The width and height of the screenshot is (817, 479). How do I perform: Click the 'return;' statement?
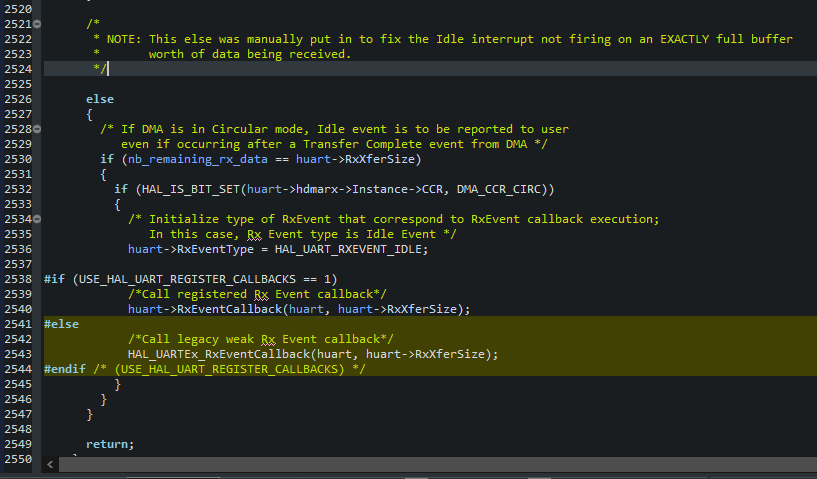pos(110,444)
